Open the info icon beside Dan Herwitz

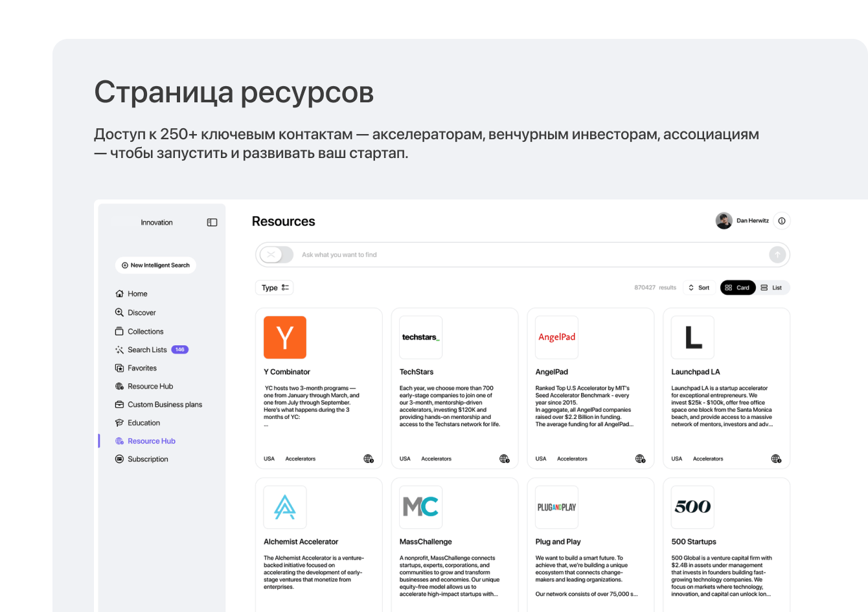click(782, 221)
